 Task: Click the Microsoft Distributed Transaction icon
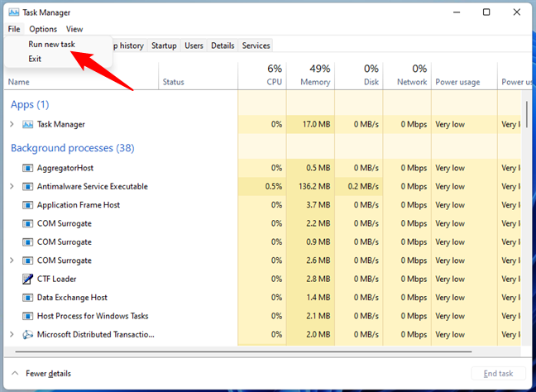(27, 335)
